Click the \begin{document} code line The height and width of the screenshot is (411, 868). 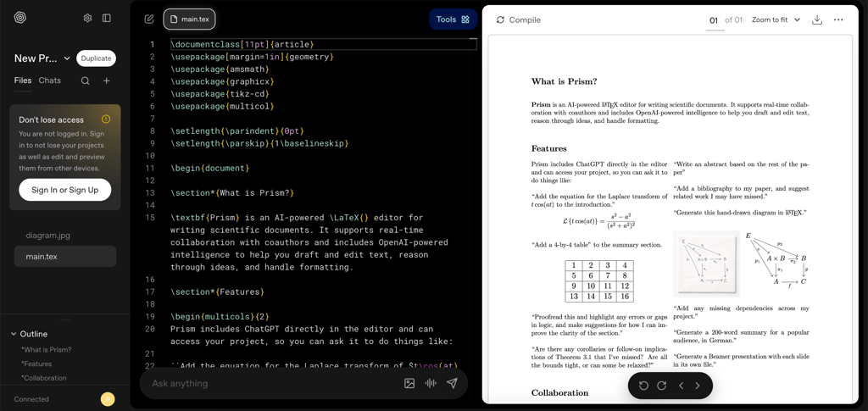[210, 168]
